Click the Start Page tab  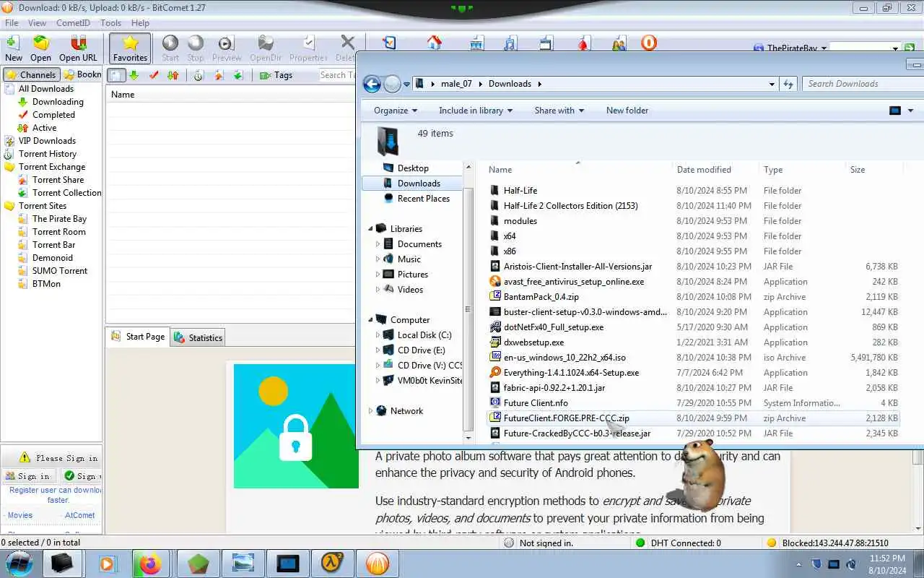pyautogui.click(x=138, y=337)
